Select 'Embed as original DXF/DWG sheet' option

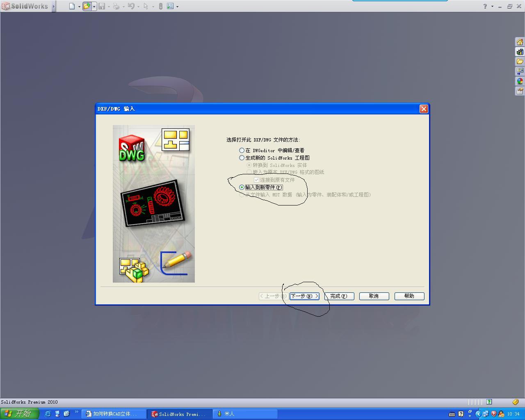coord(249,172)
